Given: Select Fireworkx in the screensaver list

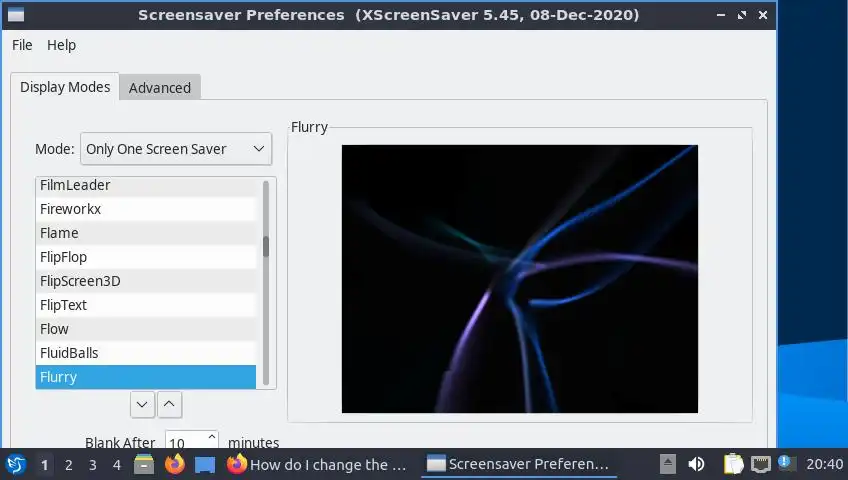Looking at the screenshot, I should pyautogui.click(x=146, y=209).
